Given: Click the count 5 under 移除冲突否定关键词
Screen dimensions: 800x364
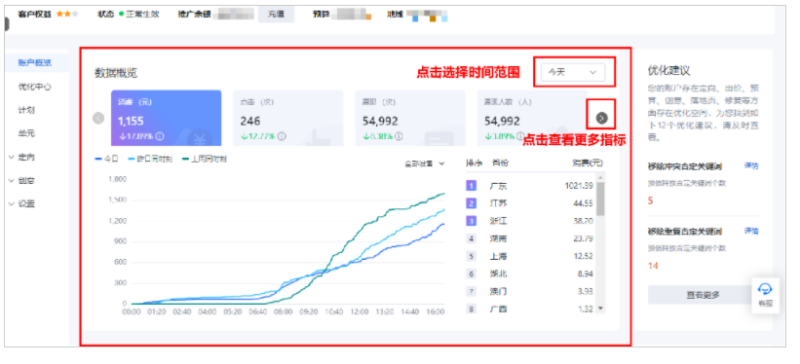Looking at the screenshot, I should click(x=651, y=201).
